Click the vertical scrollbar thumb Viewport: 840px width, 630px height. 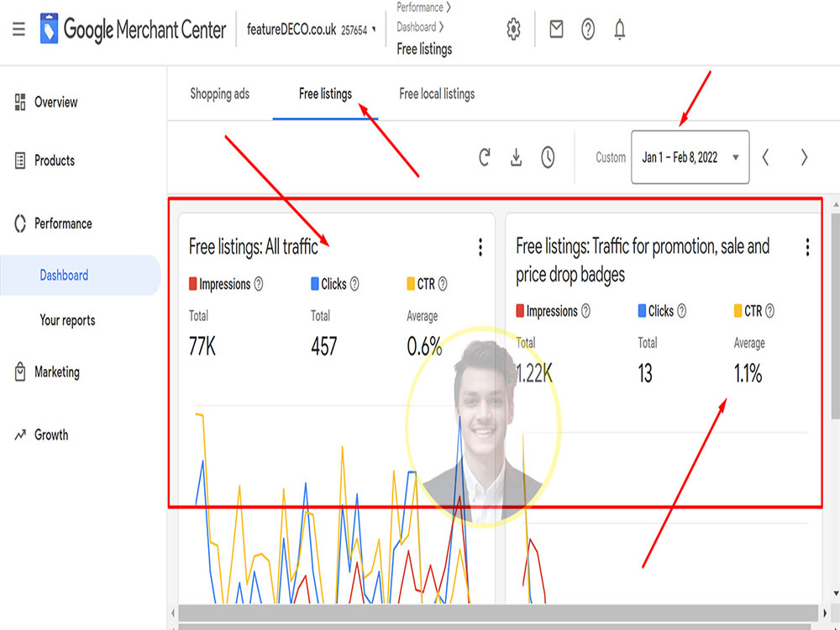pos(835,315)
